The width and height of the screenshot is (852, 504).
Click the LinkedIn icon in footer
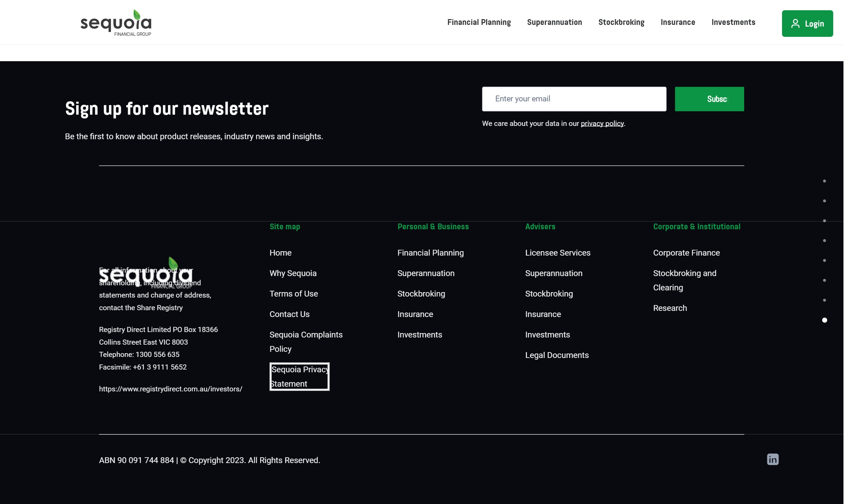(x=772, y=459)
